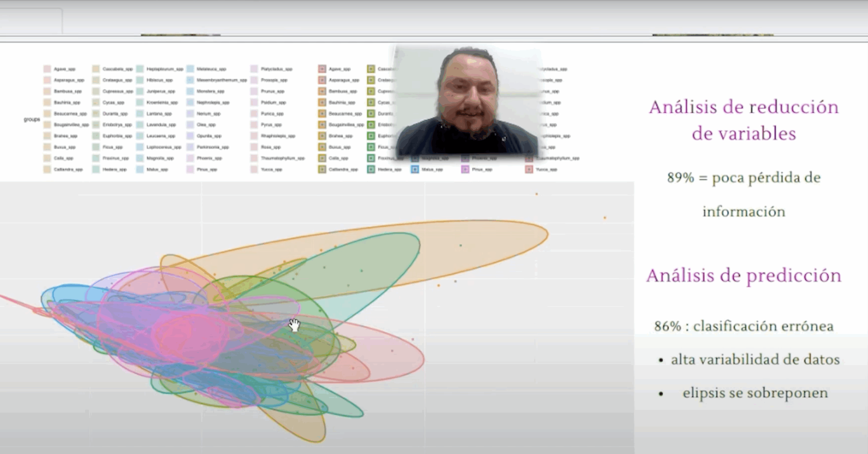
Task: Click the blue Malus_spp point-marker icon
Action: point(415,169)
